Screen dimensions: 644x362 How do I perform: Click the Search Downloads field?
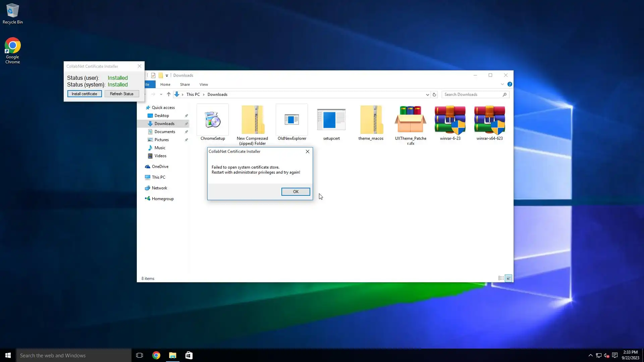(x=472, y=95)
